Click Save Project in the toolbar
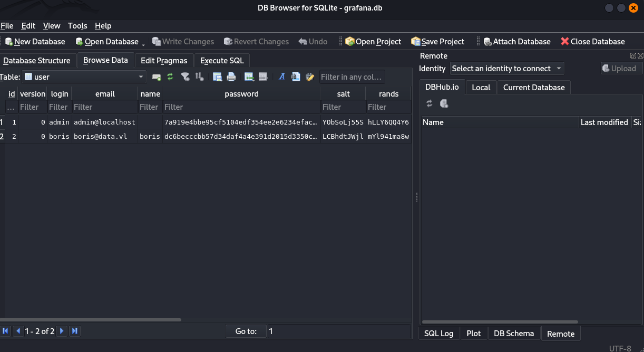Image resolution: width=644 pixels, height=352 pixels. click(x=438, y=42)
